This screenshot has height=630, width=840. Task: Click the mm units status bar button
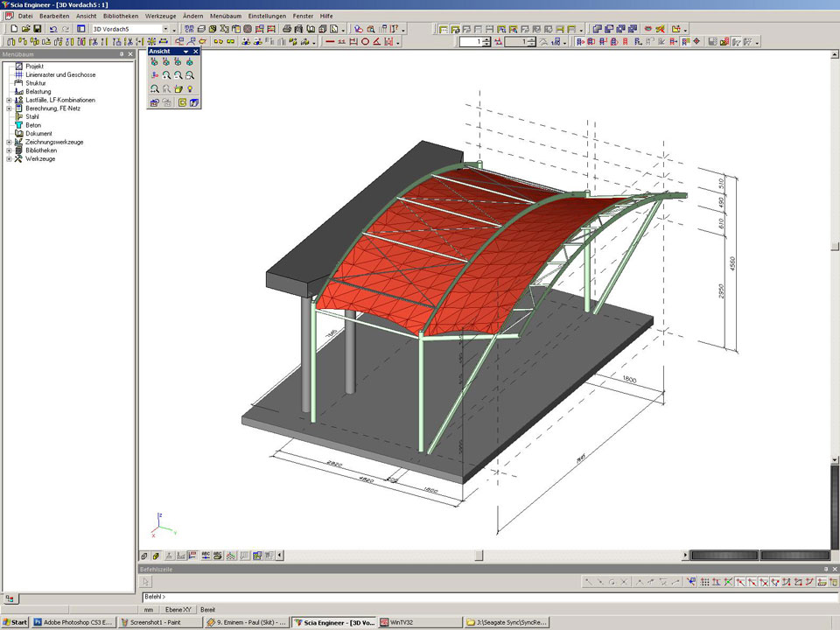[149, 609]
